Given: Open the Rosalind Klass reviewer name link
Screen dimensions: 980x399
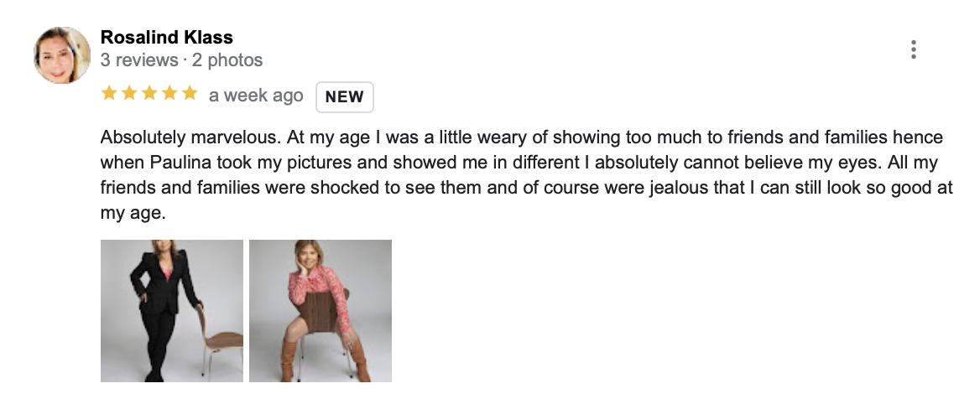Looking at the screenshot, I should [166, 37].
